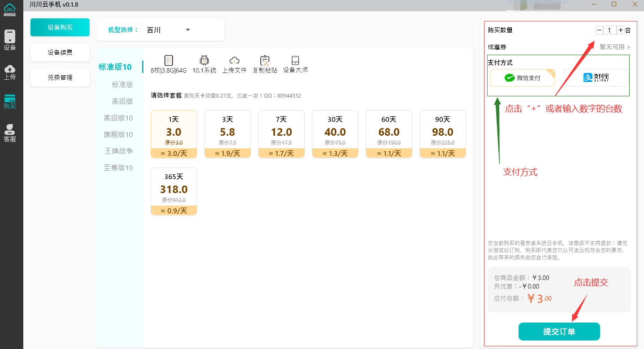644x349 pixels.
Task: Select 支付宝 Alipay payment option
Action: pyautogui.click(x=596, y=78)
